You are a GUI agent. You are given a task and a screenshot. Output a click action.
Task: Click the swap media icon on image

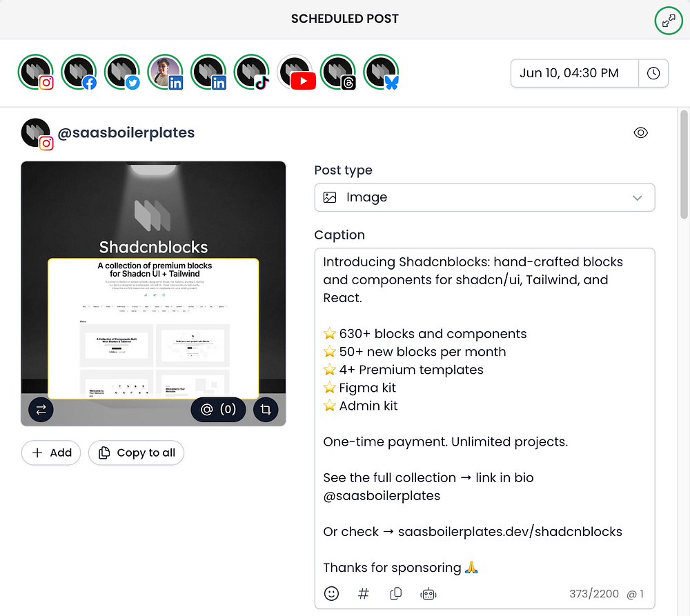click(41, 410)
